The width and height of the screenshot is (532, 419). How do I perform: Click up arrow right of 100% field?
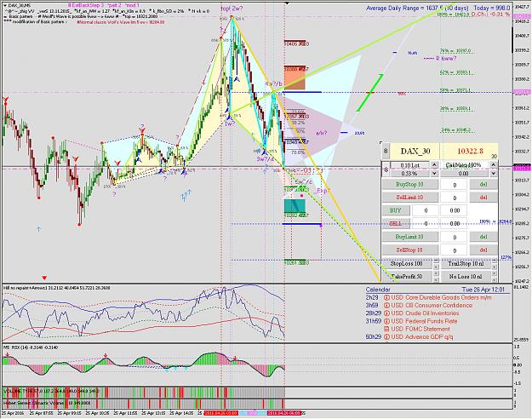[494, 165]
